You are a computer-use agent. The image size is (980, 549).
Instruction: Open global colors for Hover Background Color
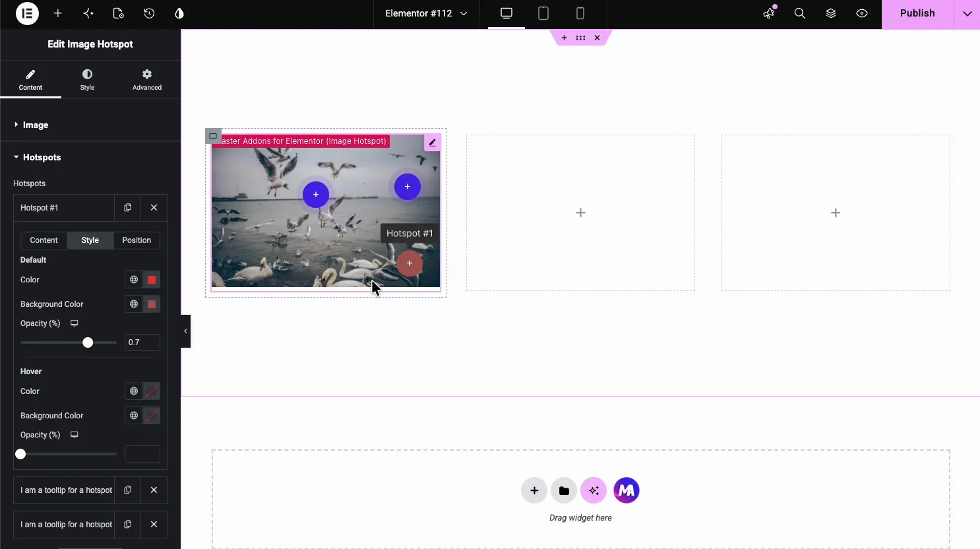134,416
